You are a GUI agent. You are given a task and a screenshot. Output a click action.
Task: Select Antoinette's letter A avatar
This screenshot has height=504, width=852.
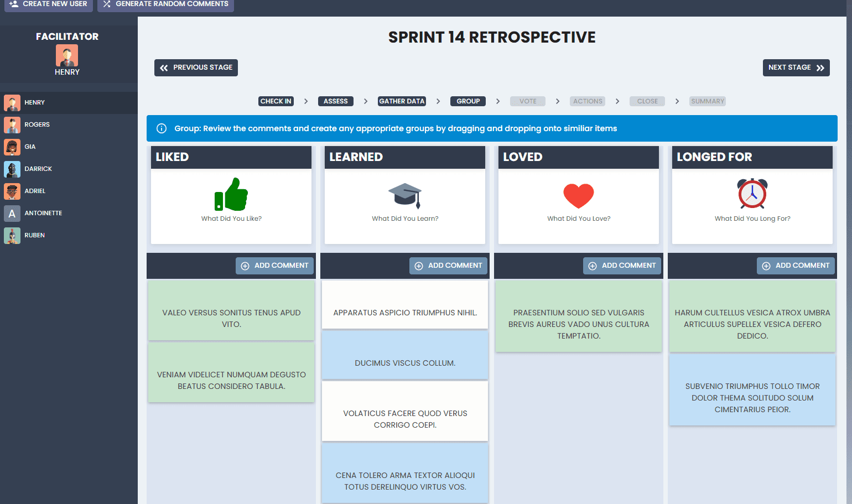coord(12,214)
